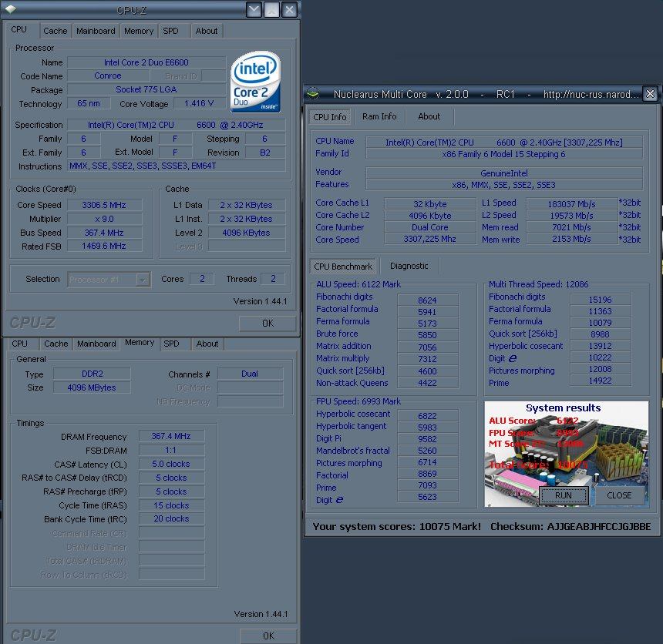Viewport: 663px width, 644px height.
Task: Click the Core Voltage value 1.416 V
Action: tap(199, 103)
